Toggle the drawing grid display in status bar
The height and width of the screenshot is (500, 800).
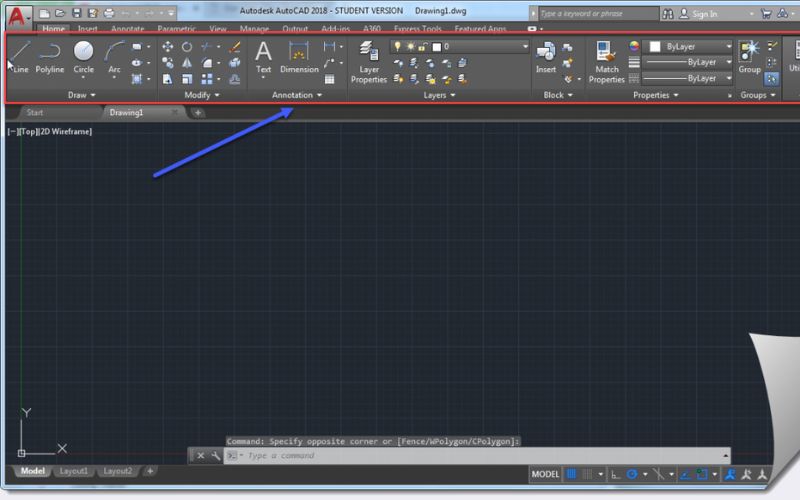pos(572,474)
